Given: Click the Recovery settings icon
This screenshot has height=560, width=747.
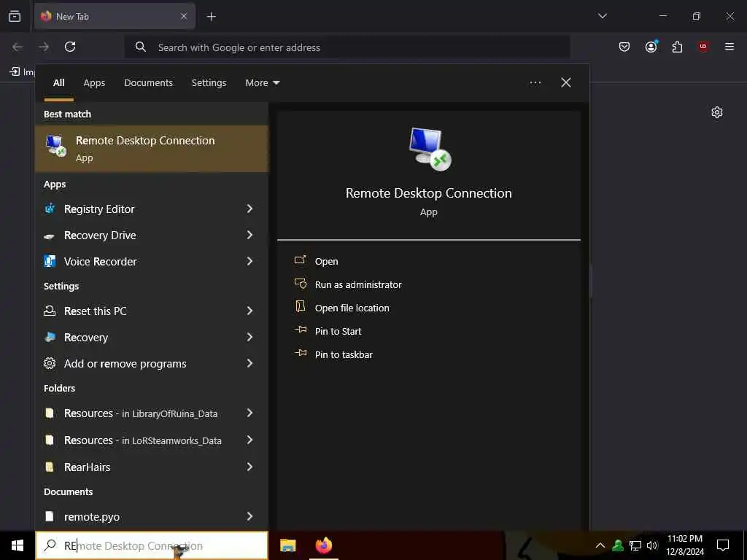Looking at the screenshot, I should pos(50,337).
